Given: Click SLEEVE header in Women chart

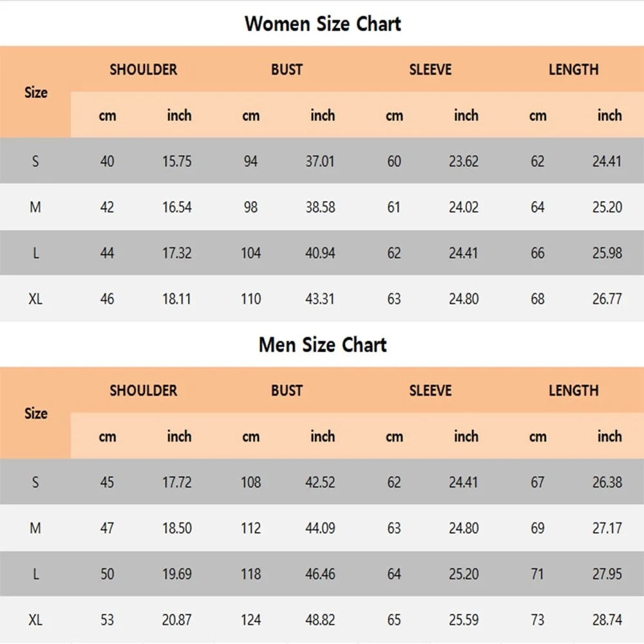Looking at the screenshot, I should tap(430, 70).
